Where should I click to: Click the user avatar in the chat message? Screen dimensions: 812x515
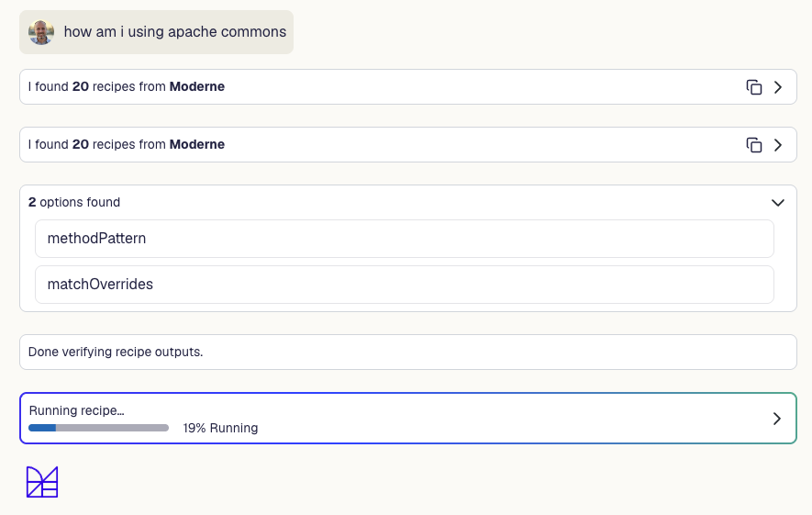point(41,32)
